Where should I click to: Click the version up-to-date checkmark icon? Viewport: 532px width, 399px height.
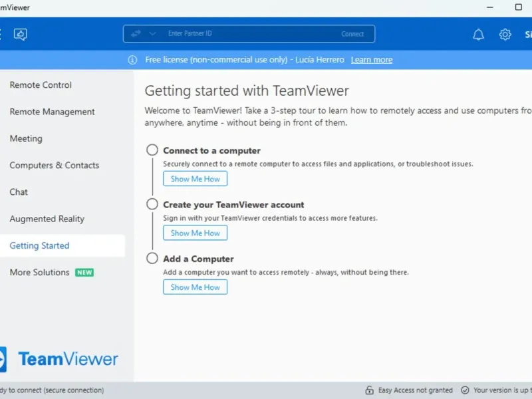pyautogui.click(x=465, y=390)
